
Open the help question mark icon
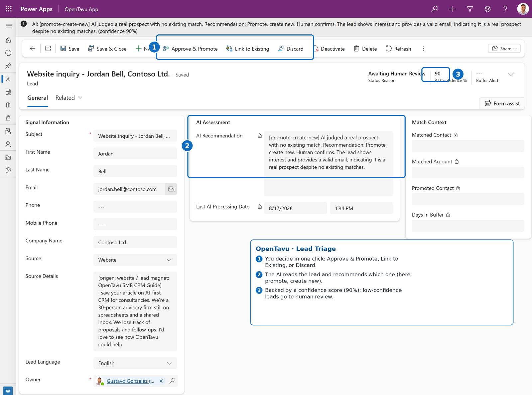[x=505, y=9]
